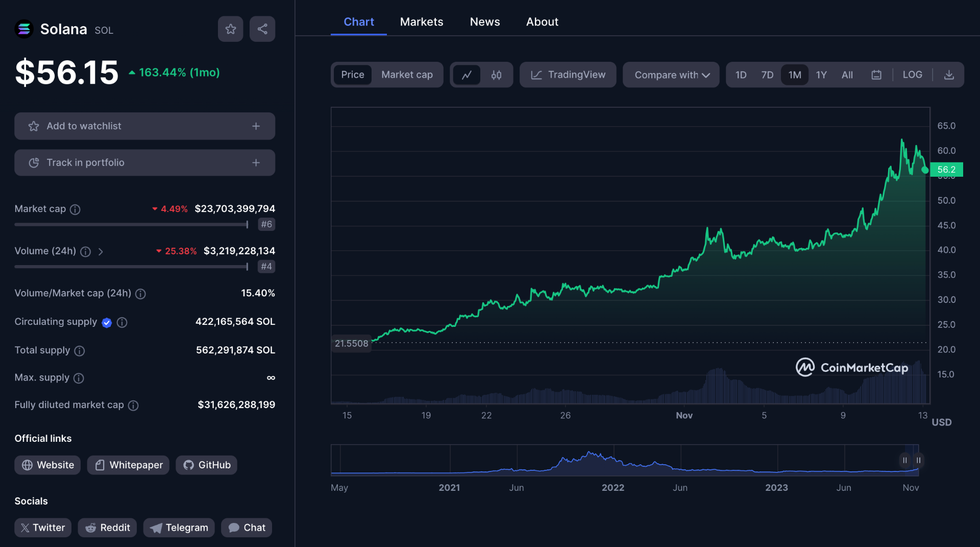Add Solana to watchlist
This screenshot has width=980, height=547.
(144, 126)
